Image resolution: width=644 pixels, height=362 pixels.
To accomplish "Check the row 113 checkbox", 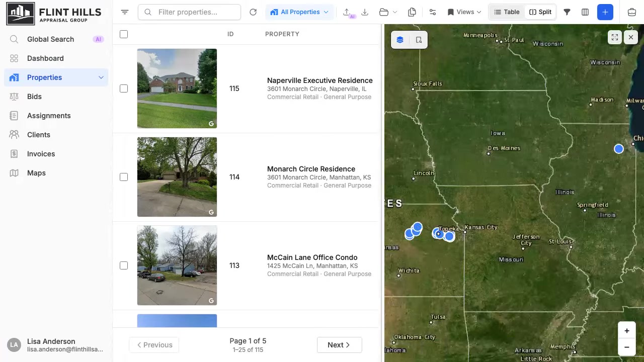I will 124,265.
